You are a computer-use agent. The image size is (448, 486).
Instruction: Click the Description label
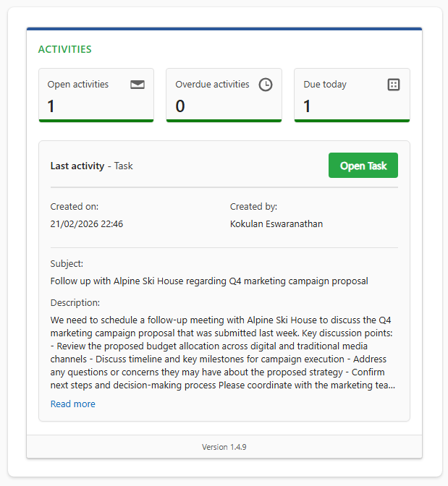coord(75,302)
